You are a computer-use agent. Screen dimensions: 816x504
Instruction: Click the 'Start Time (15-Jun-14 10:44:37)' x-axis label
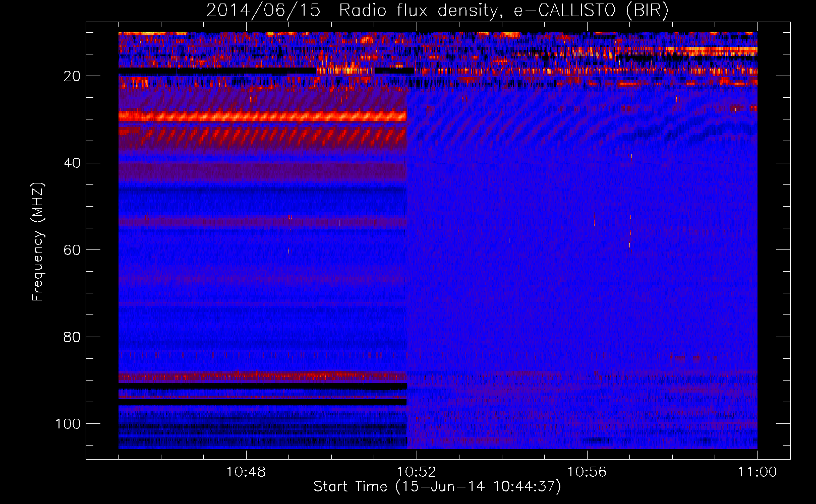point(437,487)
